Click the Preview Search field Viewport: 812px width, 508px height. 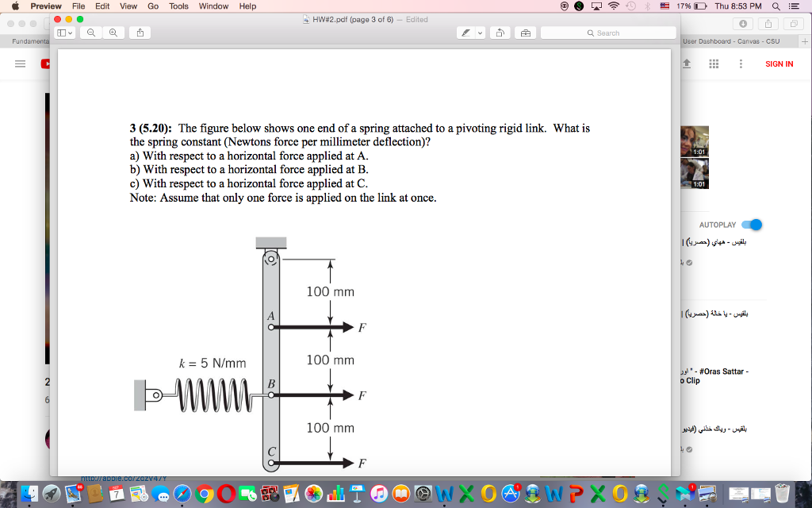pyautogui.click(x=608, y=33)
